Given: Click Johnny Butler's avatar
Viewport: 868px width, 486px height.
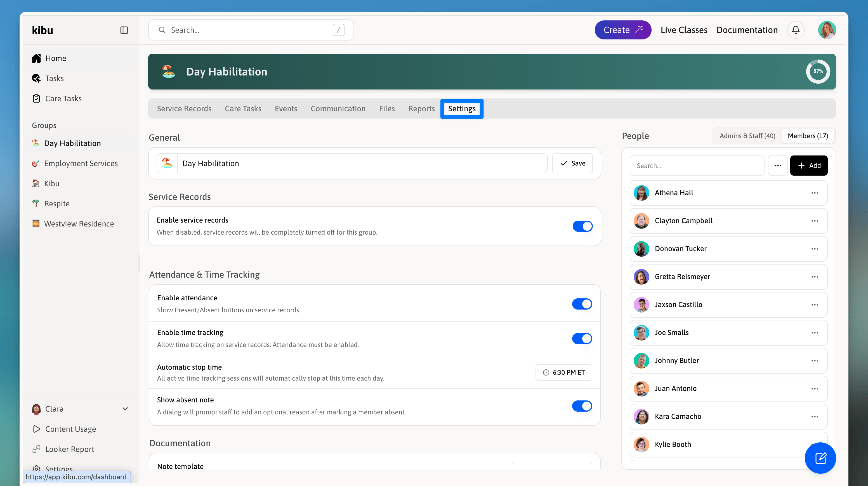Looking at the screenshot, I should pos(641,361).
